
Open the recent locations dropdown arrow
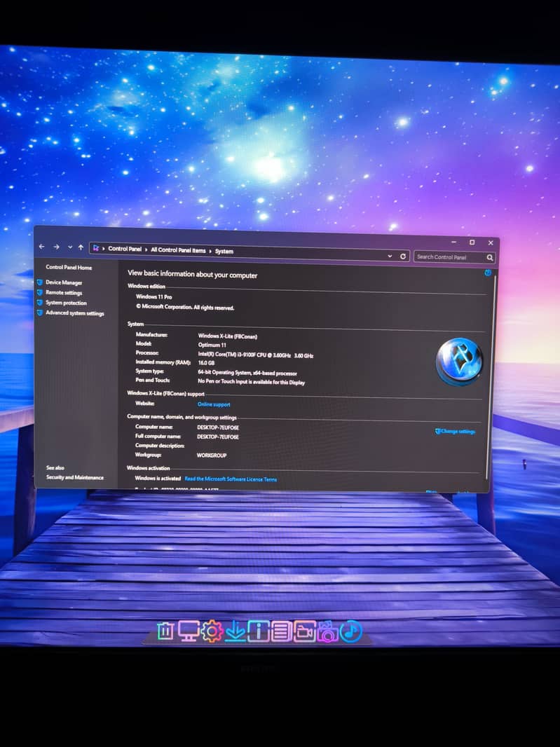tap(70, 247)
